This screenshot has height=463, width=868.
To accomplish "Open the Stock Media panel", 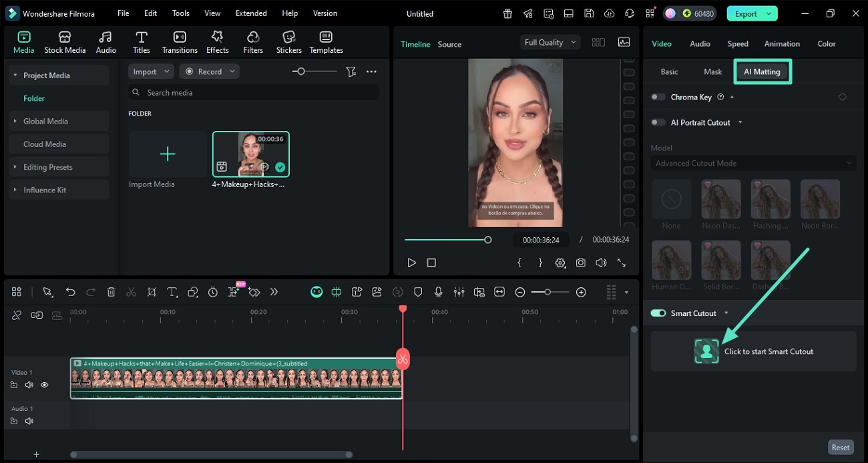I will [x=65, y=40].
